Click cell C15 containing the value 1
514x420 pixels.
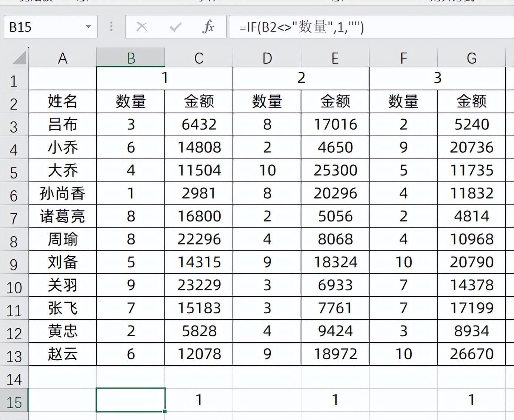pyautogui.click(x=199, y=399)
